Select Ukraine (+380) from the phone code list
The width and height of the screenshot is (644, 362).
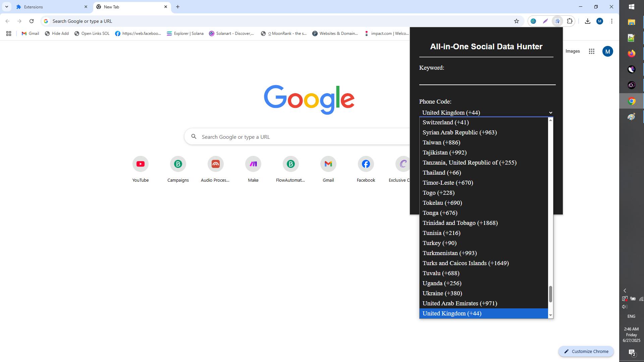[442, 293]
